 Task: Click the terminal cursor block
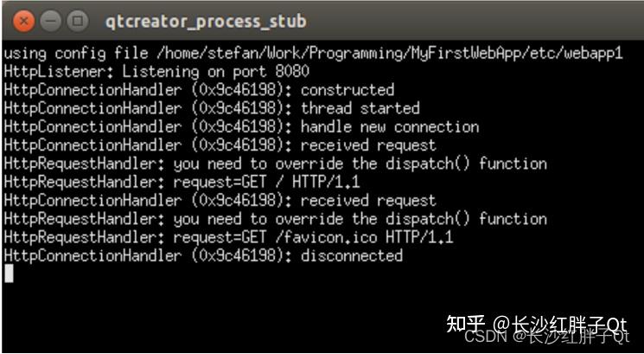9,274
